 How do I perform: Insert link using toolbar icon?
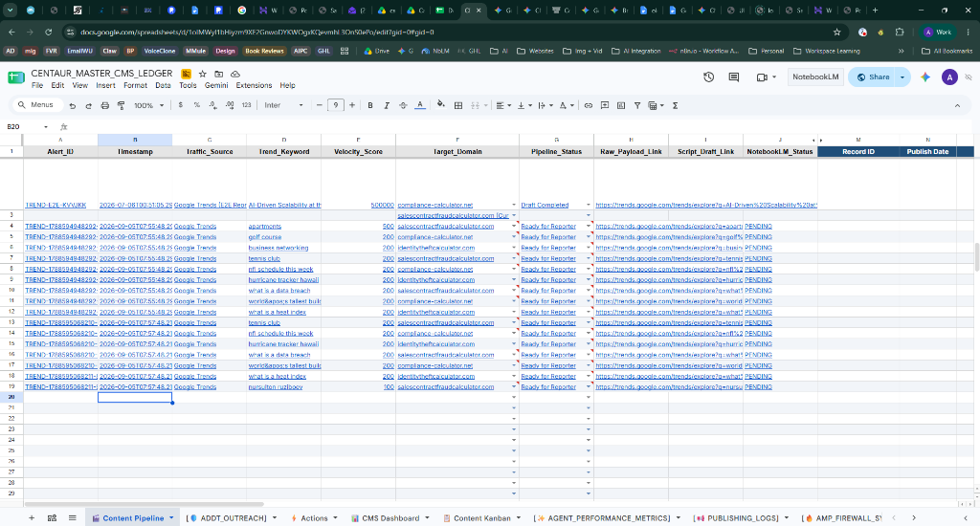pos(589,105)
